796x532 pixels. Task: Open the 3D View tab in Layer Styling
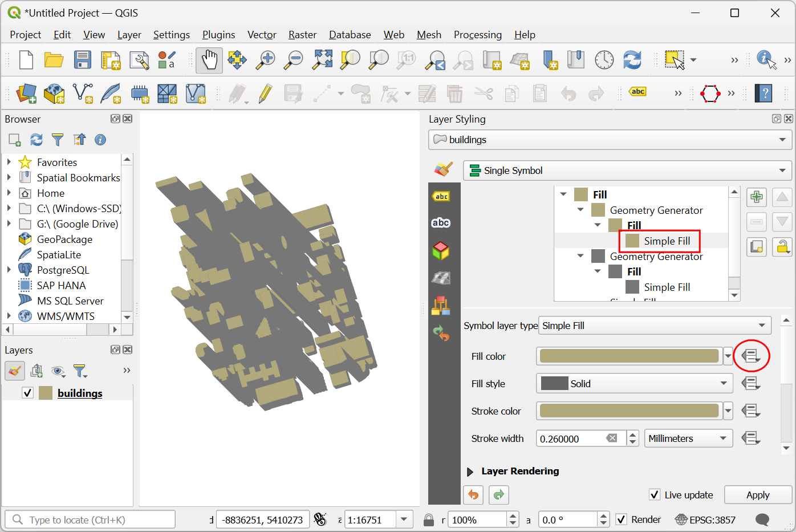click(441, 250)
